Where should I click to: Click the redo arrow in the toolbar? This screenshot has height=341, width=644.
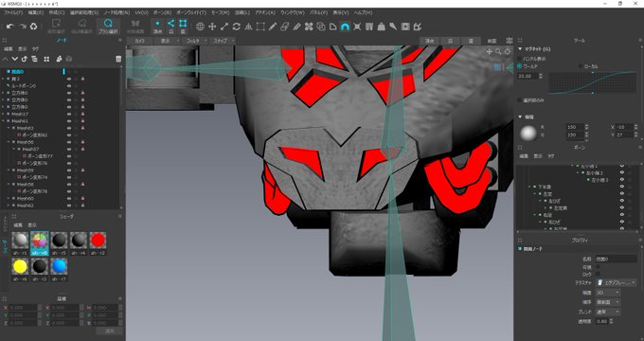point(22,27)
